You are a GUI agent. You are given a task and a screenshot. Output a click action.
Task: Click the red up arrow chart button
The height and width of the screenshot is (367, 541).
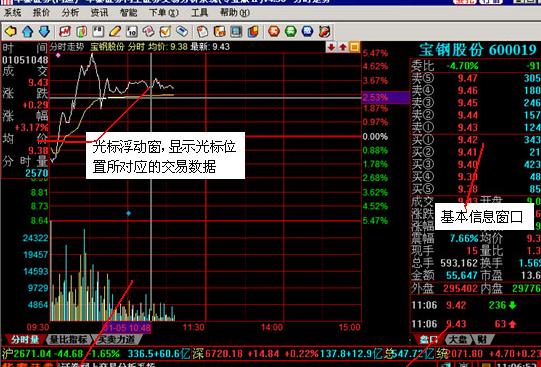click(343, 47)
